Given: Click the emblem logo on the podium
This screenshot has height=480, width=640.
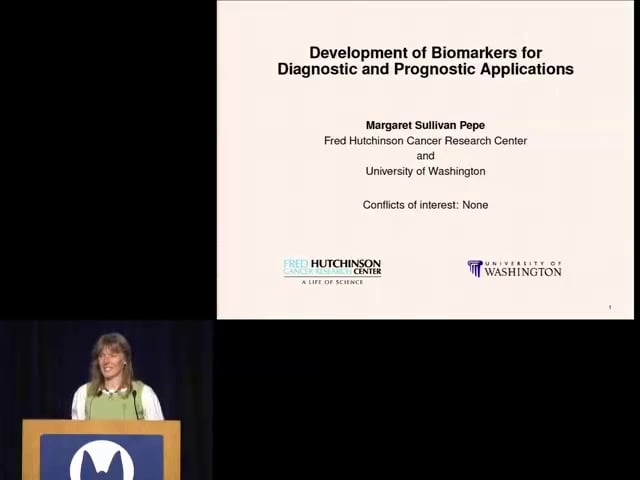Looking at the screenshot, I should coord(102,460).
